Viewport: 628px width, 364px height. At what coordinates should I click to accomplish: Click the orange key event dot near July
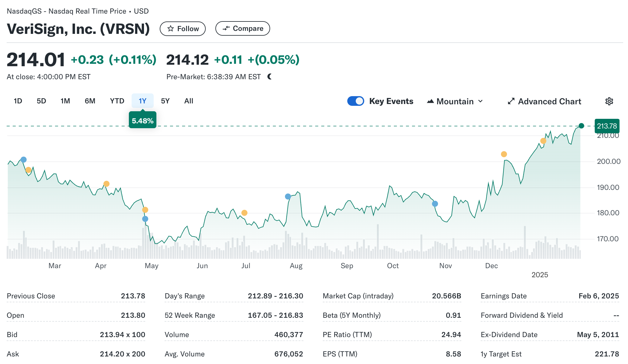coord(244,213)
